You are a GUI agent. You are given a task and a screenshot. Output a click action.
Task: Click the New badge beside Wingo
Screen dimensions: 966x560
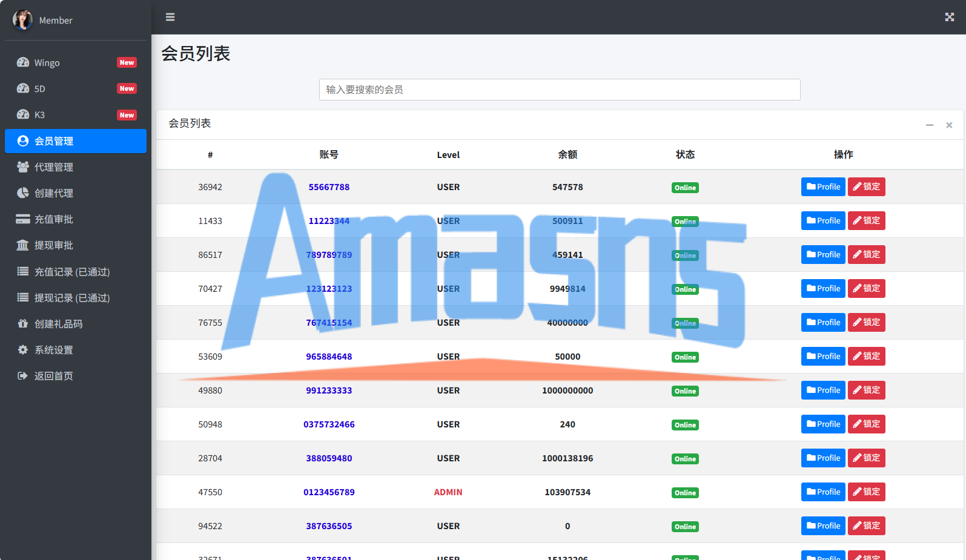coord(127,62)
